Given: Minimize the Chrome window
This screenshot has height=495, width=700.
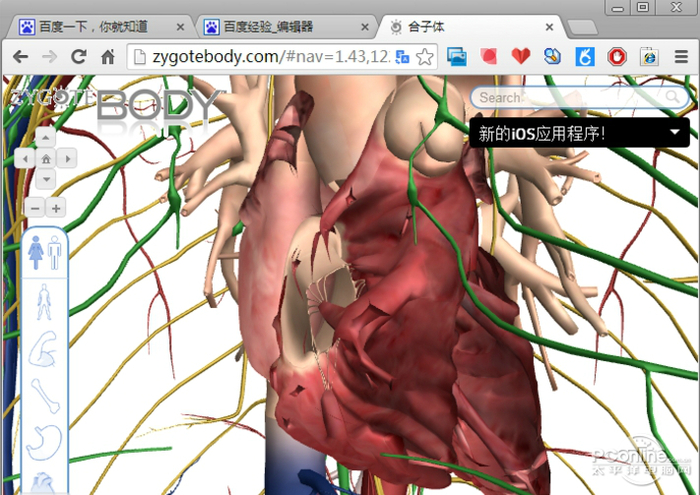Looking at the screenshot, I should [x=617, y=8].
